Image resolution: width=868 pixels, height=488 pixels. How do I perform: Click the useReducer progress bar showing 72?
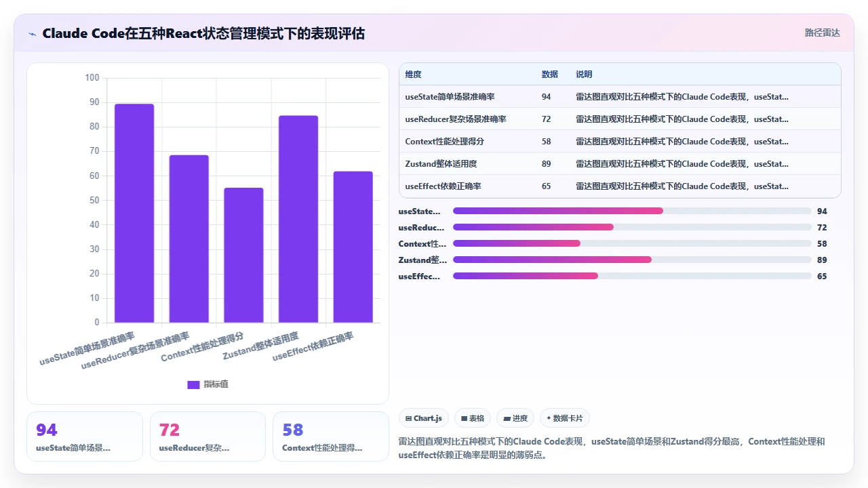632,227
